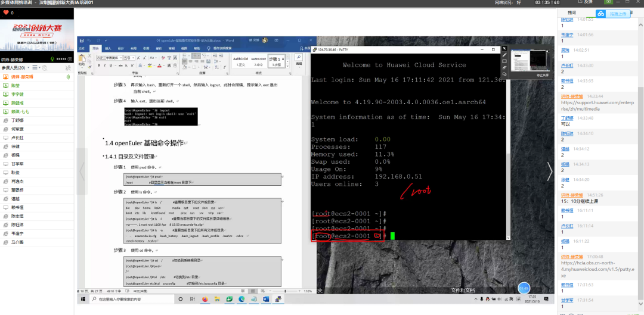The width and height of the screenshot is (644, 315).
Task: Open the attendee list view menu
Action: 36,67
